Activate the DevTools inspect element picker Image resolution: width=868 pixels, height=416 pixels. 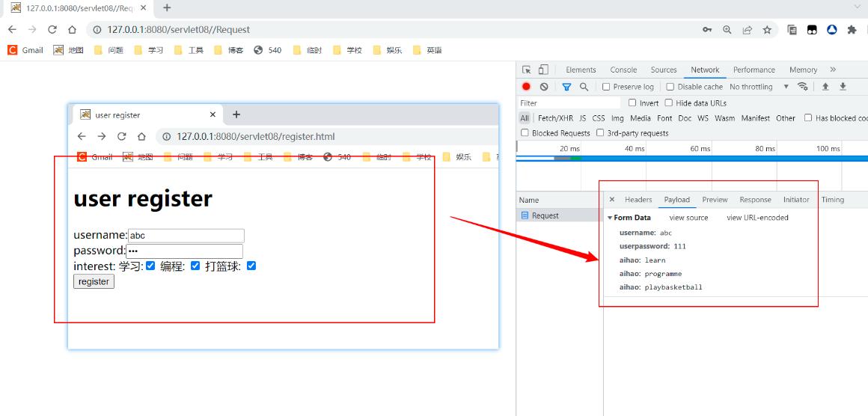[527, 70]
